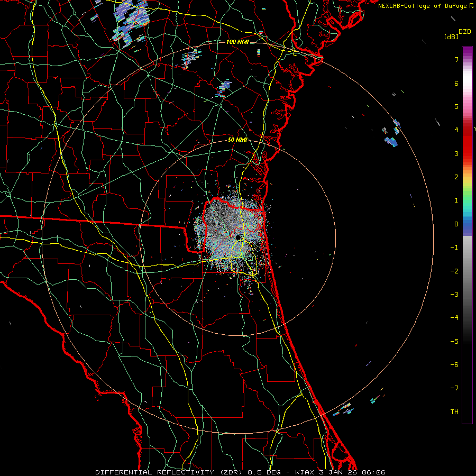Click the "1" value on the color scale
Image resolution: width=476 pixels, height=476 pixels.
click(456, 200)
